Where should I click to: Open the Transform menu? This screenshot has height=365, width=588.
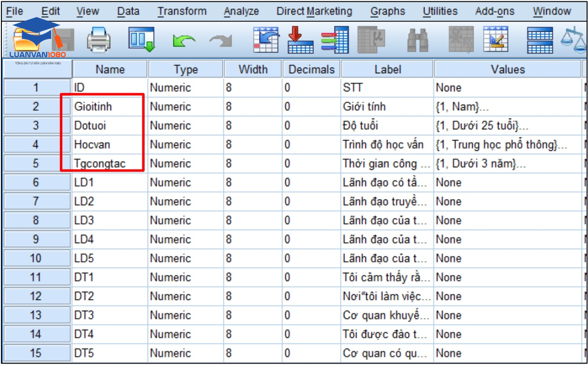[181, 11]
